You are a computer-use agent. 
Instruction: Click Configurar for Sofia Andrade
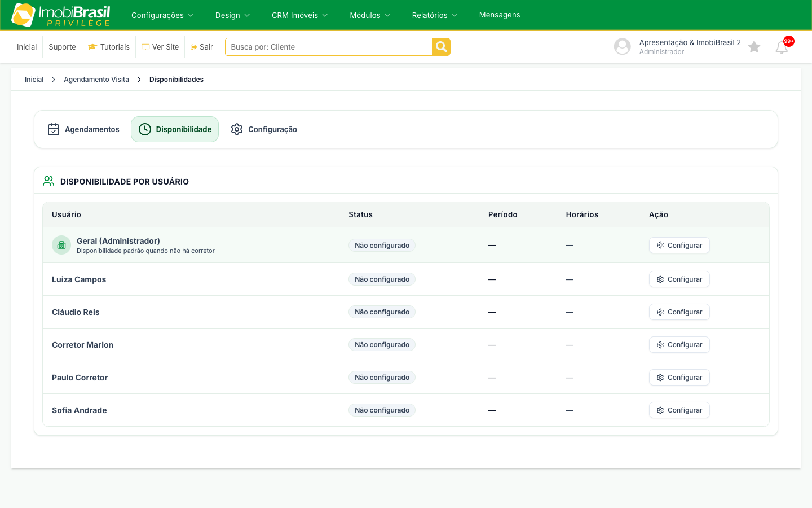(x=679, y=410)
